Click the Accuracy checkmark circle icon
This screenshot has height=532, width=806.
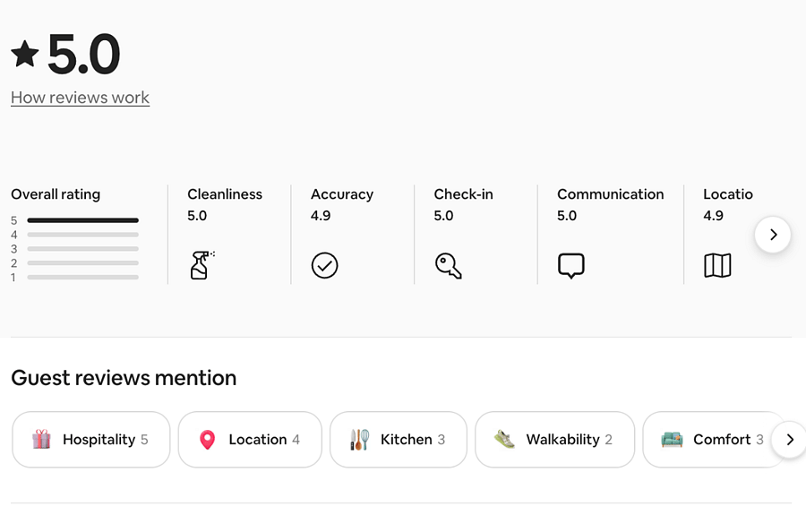324,266
